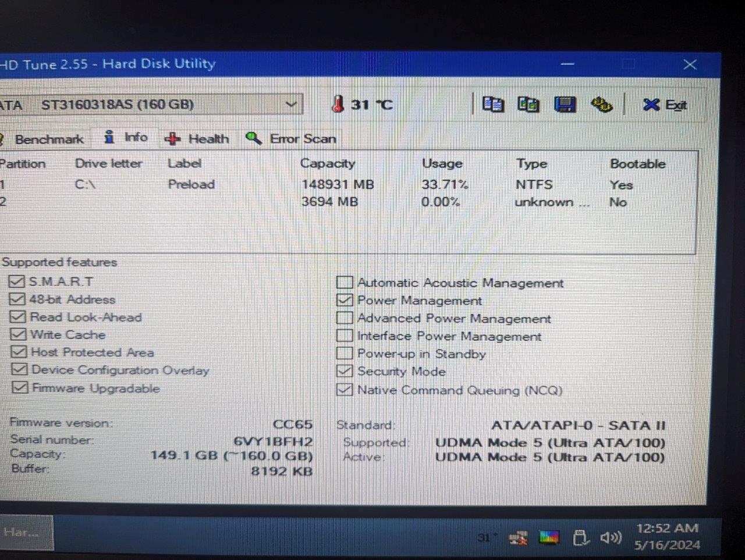Minimize the HD Tune window
The height and width of the screenshot is (560, 745).
pos(568,64)
